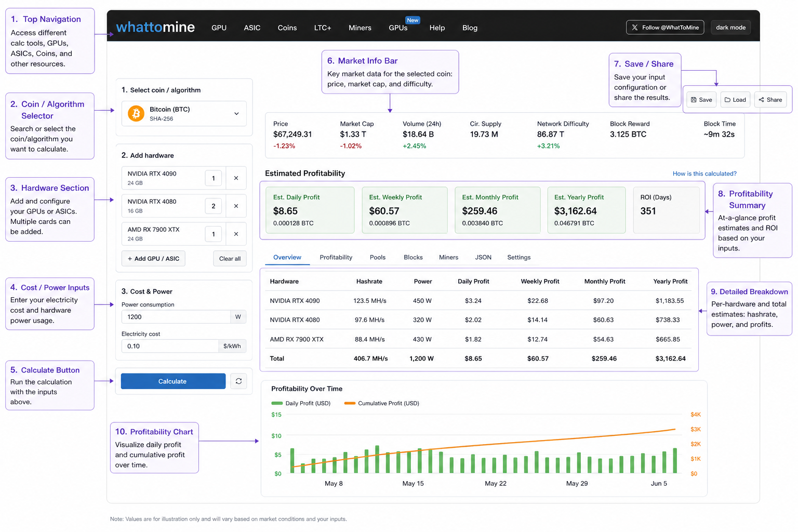Click the Est. Weekly Profit card

point(405,210)
